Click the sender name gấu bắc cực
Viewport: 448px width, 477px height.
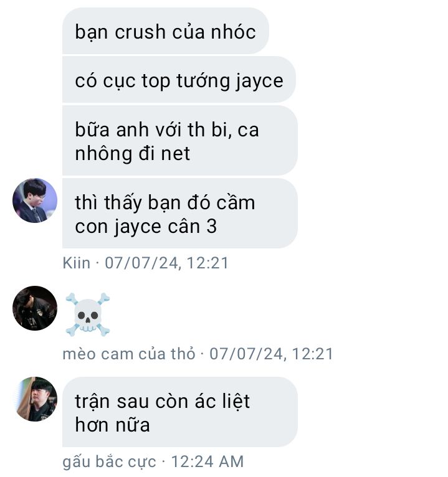click(x=109, y=462)
